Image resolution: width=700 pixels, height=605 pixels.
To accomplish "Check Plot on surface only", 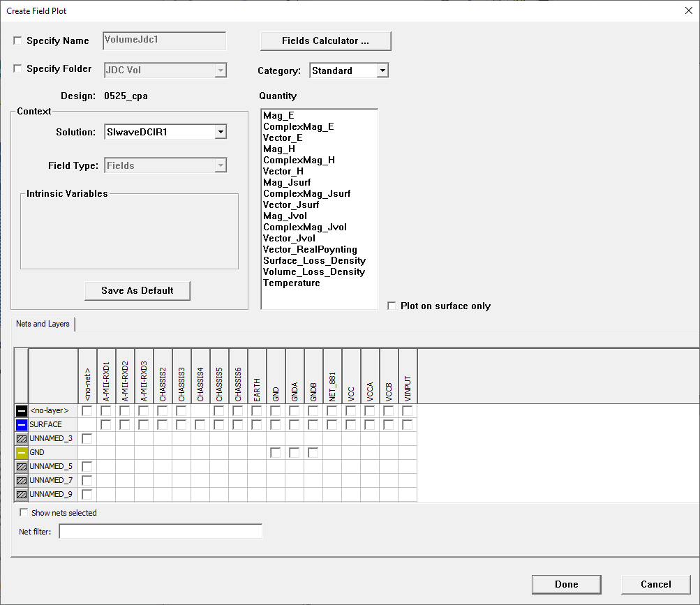I will (x=392, y=306).
